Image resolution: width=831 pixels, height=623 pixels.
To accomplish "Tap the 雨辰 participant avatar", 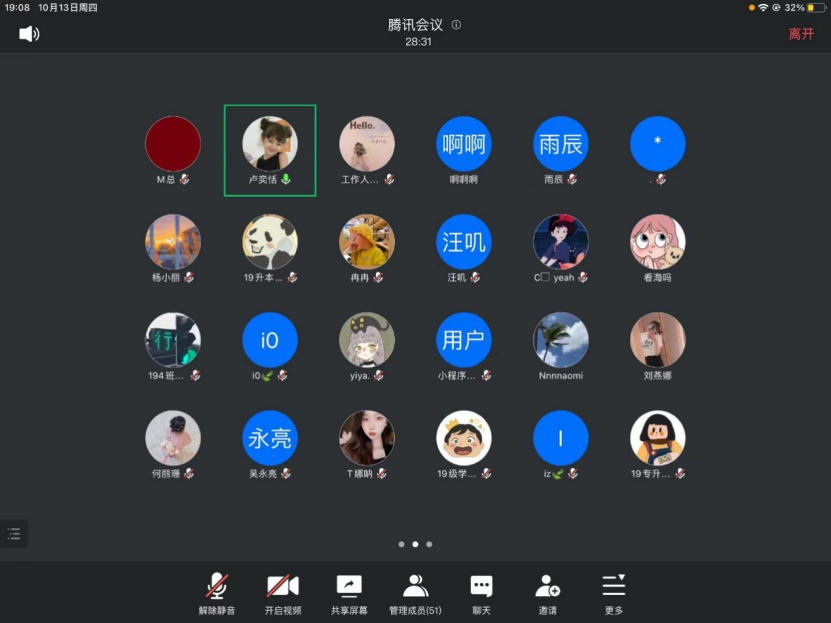I will click(560, 144).
